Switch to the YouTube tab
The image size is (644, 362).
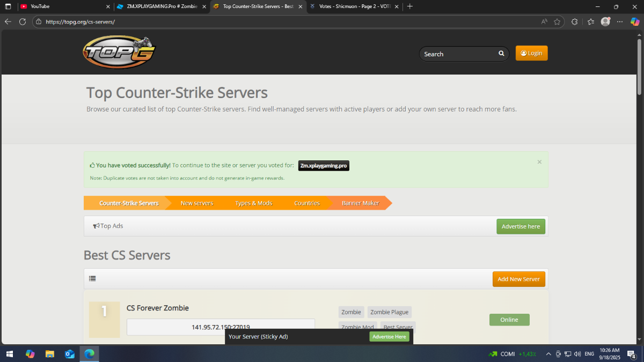point(59,6)
